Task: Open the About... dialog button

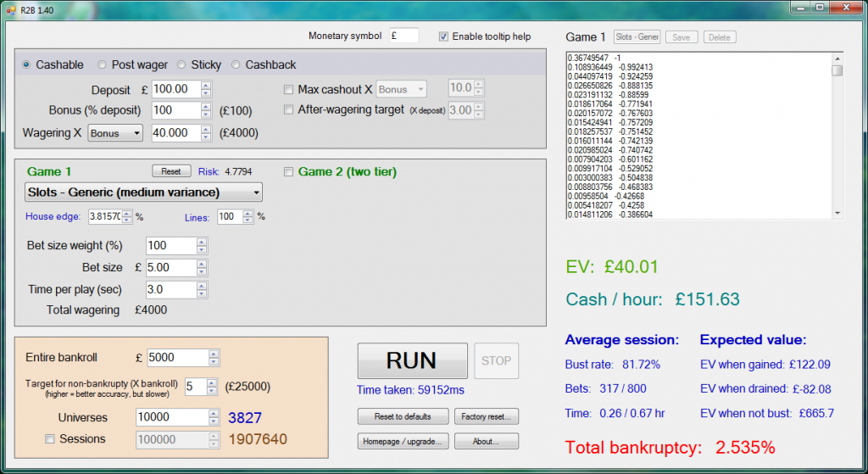Action: pos(486,441)
